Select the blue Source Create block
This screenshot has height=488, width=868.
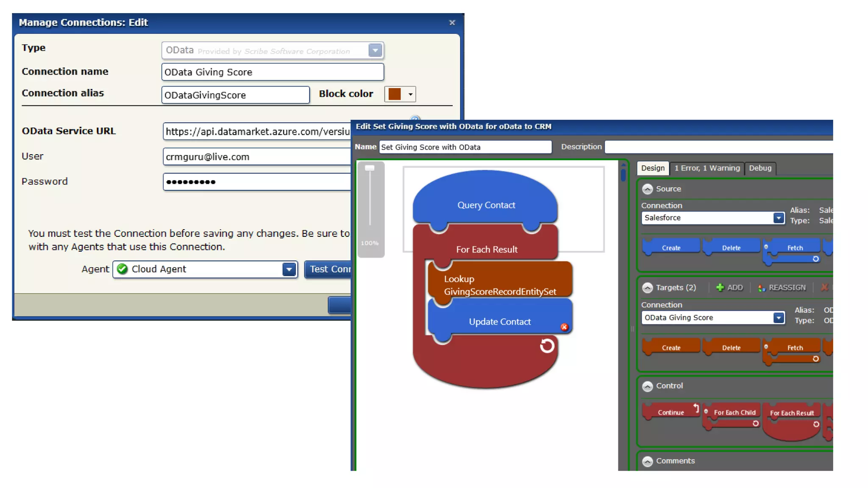point(671,247)
